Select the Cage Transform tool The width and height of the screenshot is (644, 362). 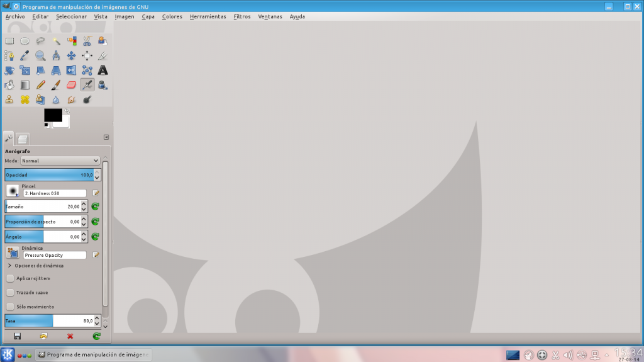(87, 71)
